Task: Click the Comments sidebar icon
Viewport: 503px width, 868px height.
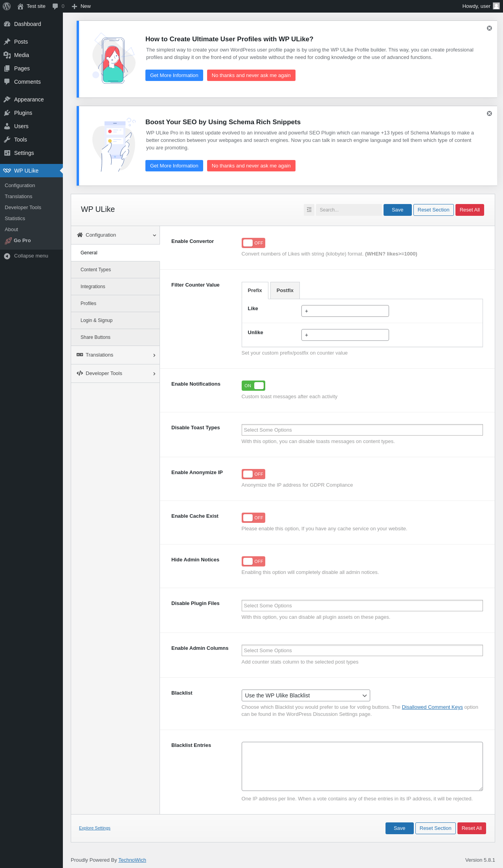Action: [x=7, y=82]
